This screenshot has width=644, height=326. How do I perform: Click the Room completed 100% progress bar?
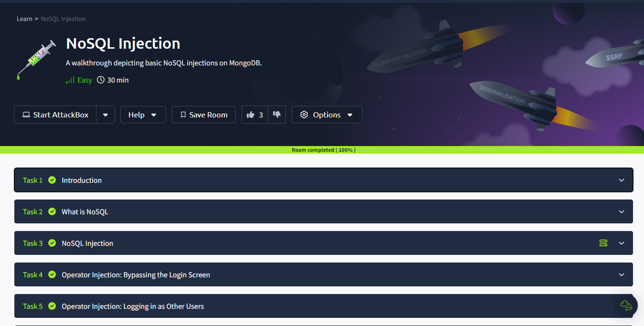click(x=323, y=149)
